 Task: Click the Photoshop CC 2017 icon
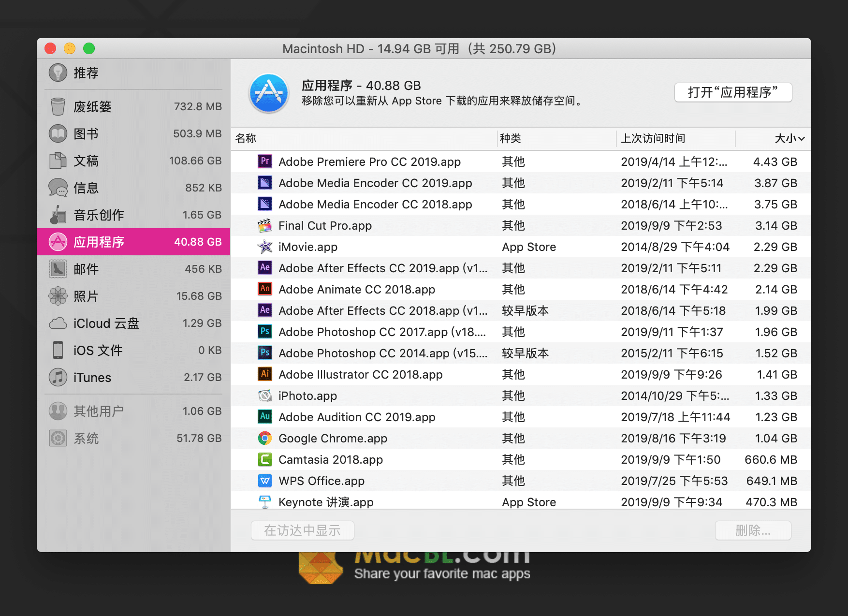click(265, 332)
